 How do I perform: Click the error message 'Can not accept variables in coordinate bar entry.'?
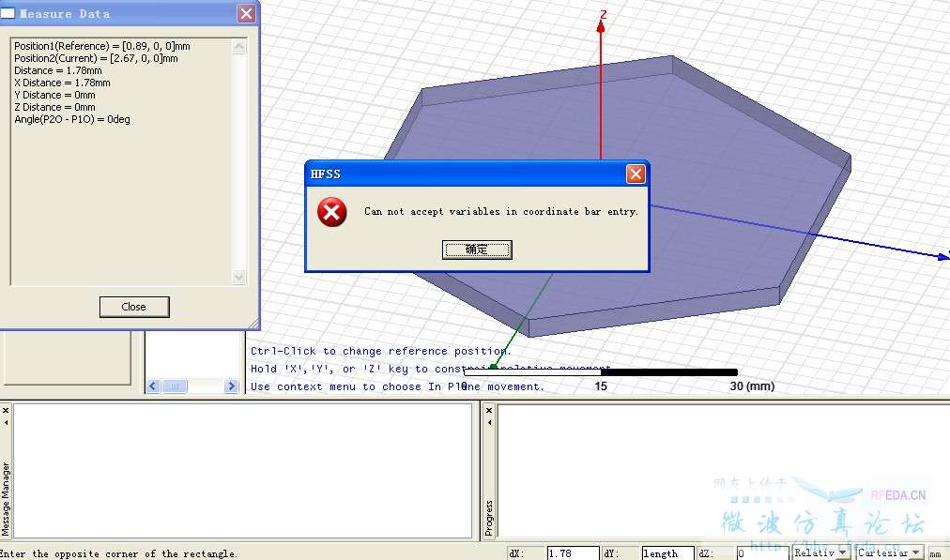501,211
